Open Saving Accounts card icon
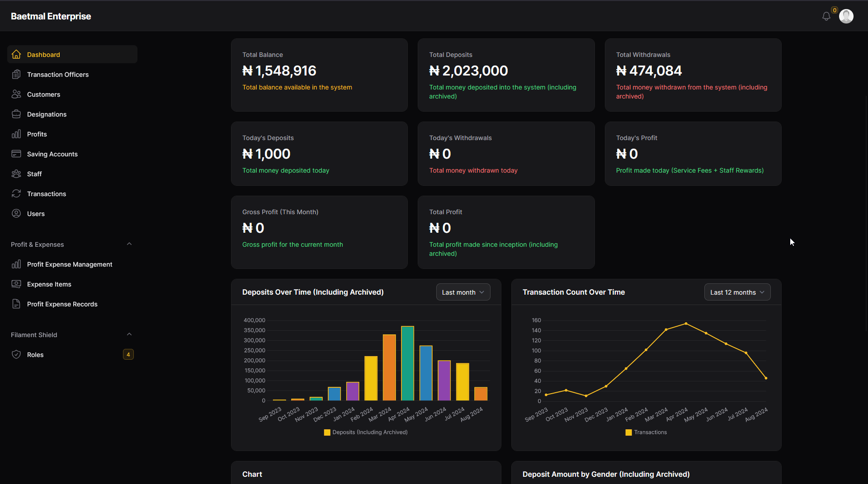The width and height of the screenshot is (868, 484). pos(16,154)
